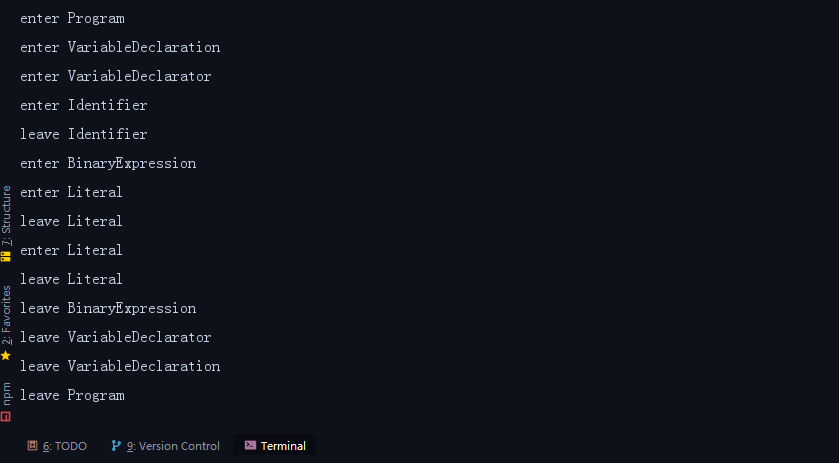Click the Version Control branch icon
Viewport: 839px width, 463px height.
116,445
